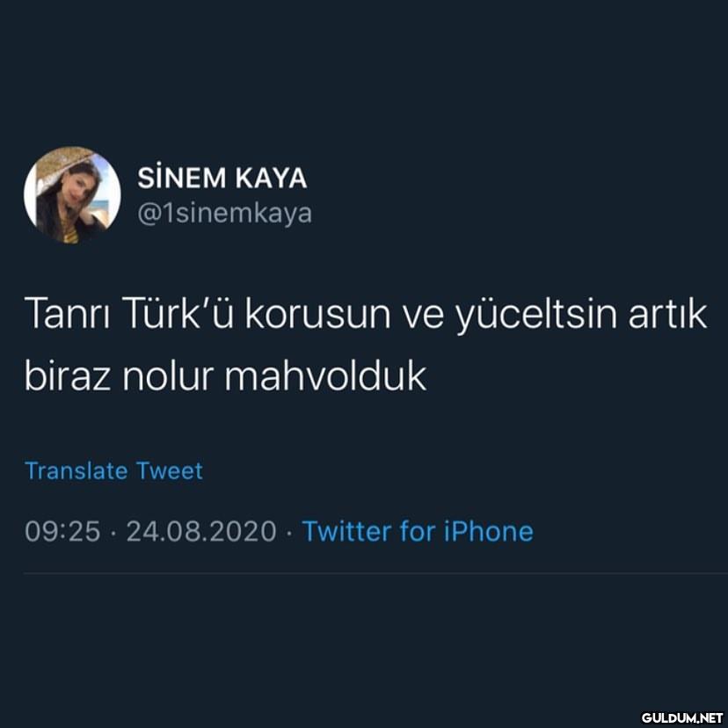728x728 pixels.
Task: Click the word iPhone in the source label
Action: [x=489, y=531]
